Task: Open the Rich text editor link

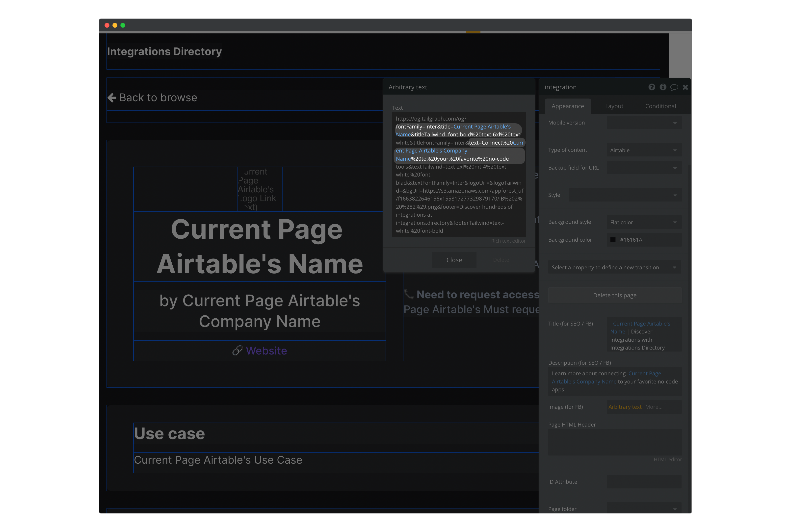Action: (x=508, y=241)
